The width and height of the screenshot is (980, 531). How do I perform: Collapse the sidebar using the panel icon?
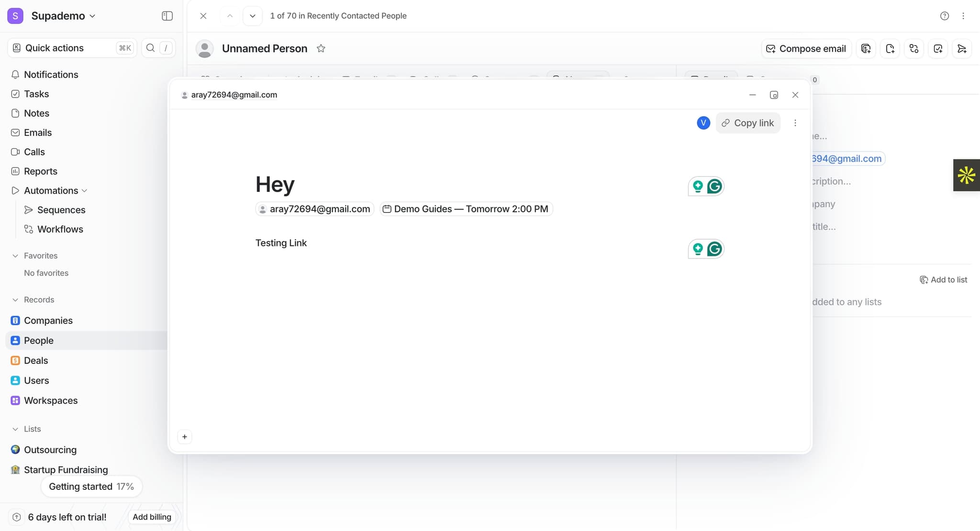[167, 15]
